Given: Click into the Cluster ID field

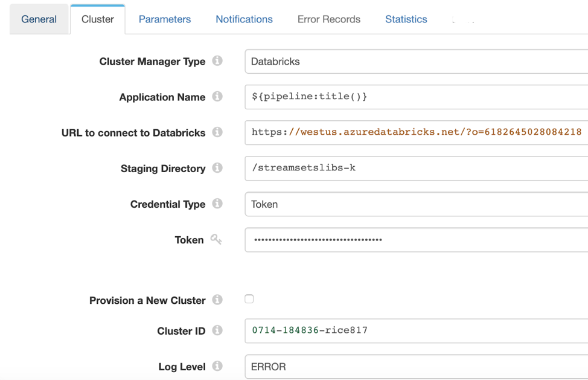Looking at the screenshot, I should pos(416,330).
